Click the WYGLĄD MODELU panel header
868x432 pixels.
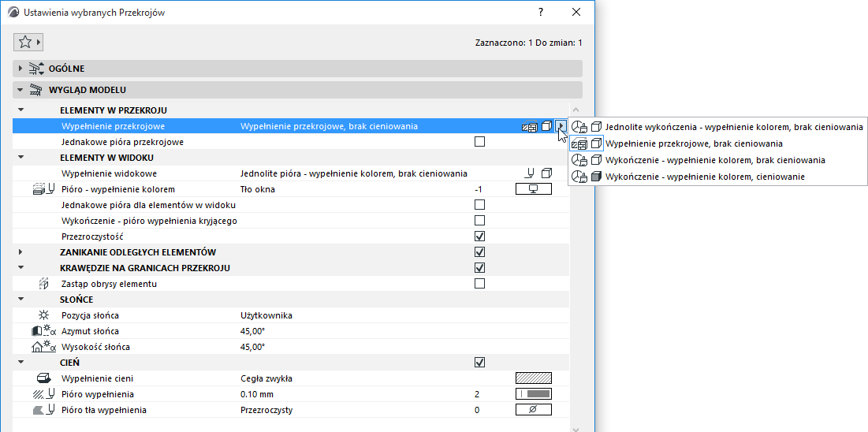tap(297, 89)
